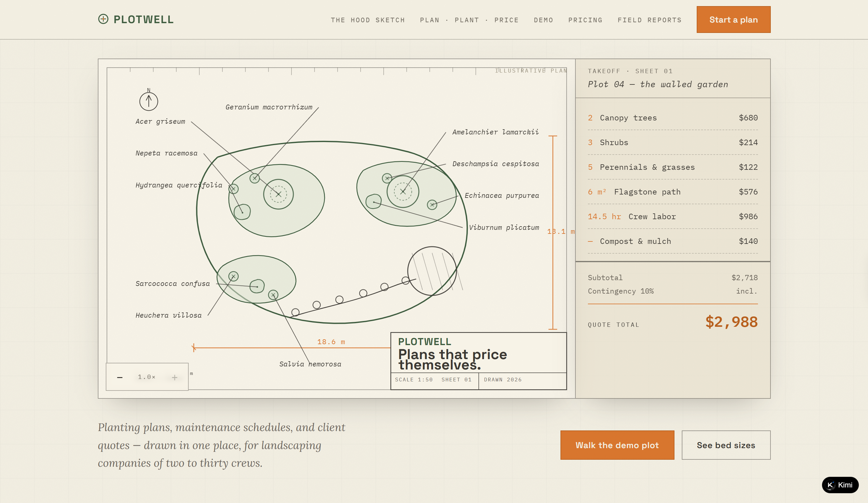868x503 pixels.
Task: Select the Nepeta racemosa label
Action: tap(166, 153)
